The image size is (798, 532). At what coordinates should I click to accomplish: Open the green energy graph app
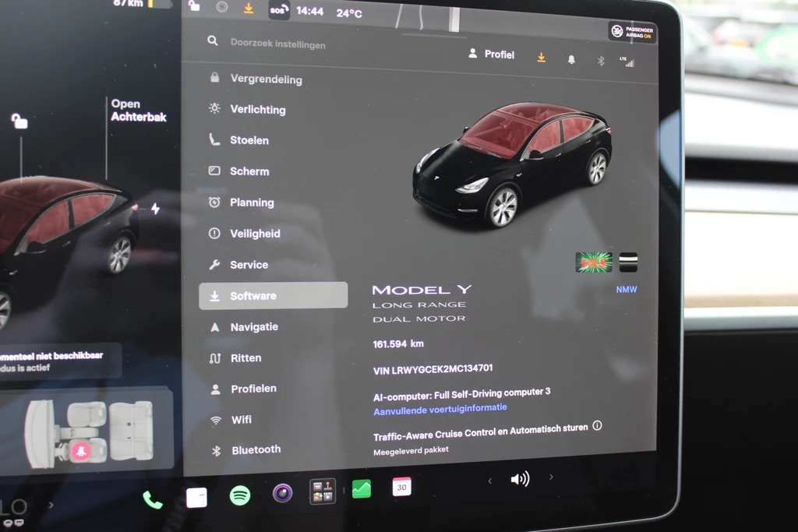point(362,488)
